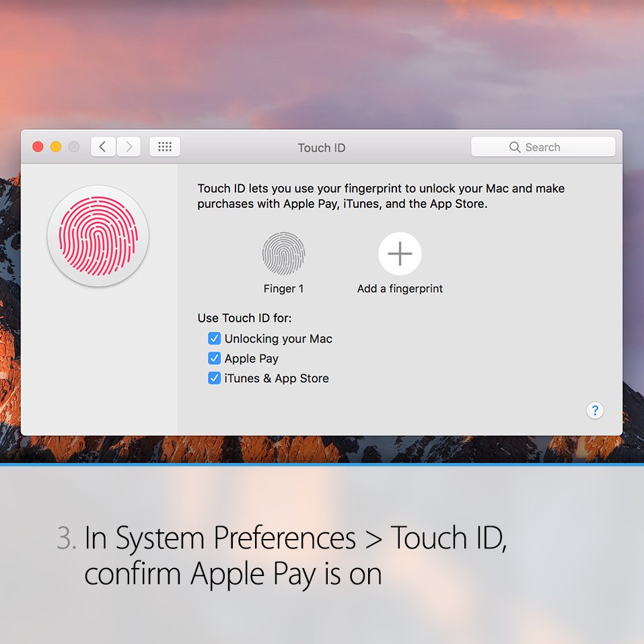Go forward using the right chevron button

[x=129, y=147]
